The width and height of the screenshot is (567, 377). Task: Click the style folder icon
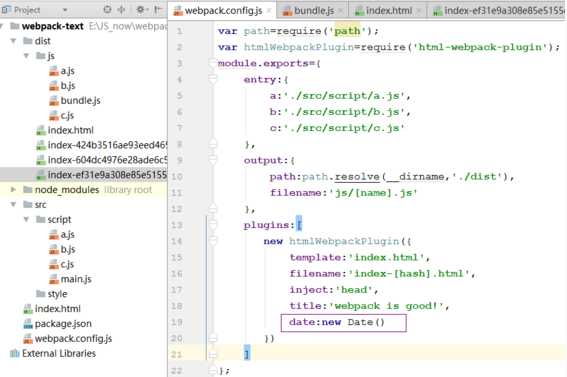click(41, 294)
